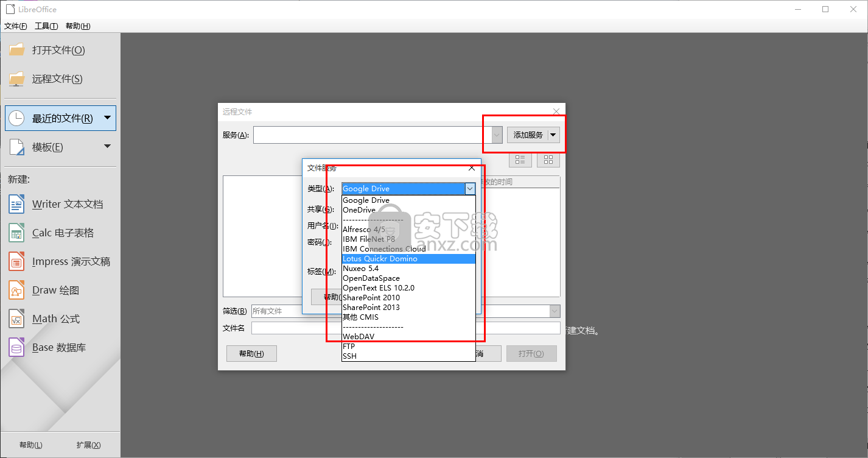Screen dimensions: 868x458
Task: Select IBM Connections Cloud entry
Action: [408, 249]
